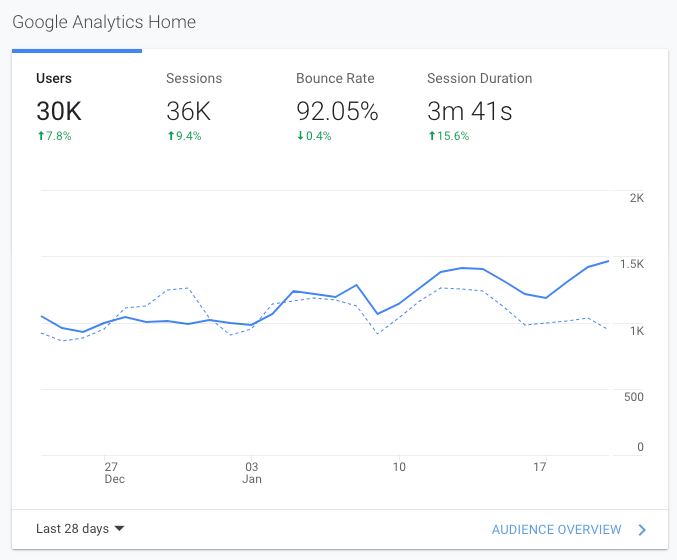Open the Last 28 days date range
This screenshot has width=677, height=560.
pyautogui.click(x=72, y=529)
